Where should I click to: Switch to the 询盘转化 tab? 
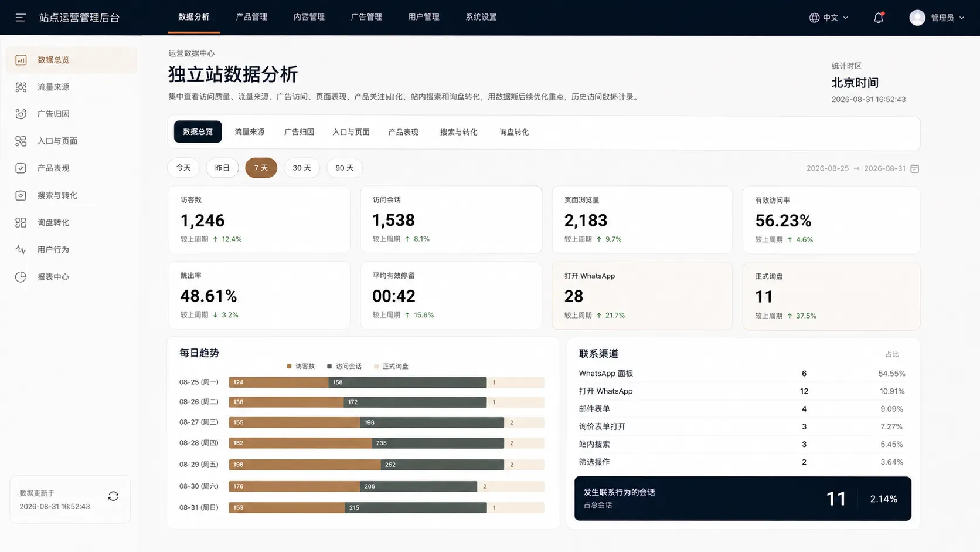(x=514, y=132)
